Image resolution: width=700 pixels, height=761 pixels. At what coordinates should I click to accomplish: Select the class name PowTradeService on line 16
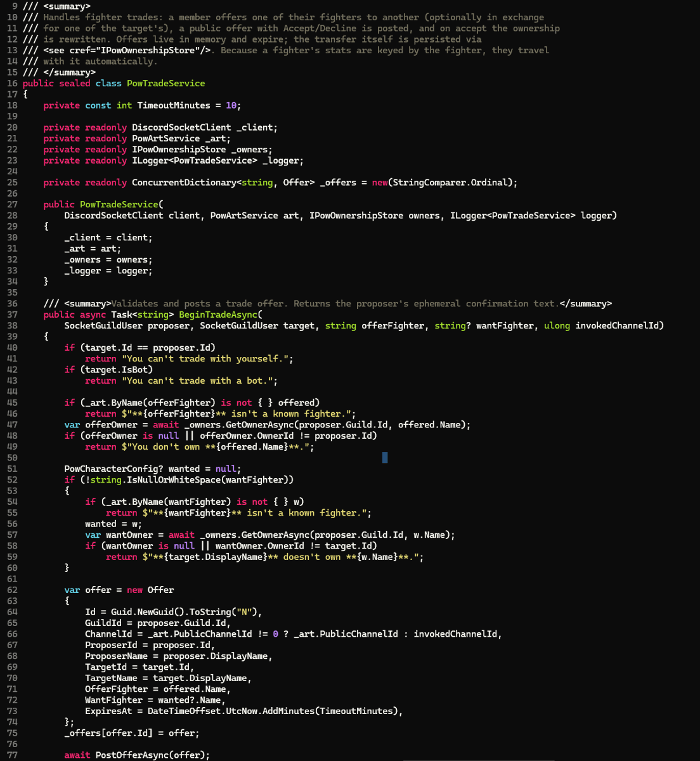[x=166, y=84]
